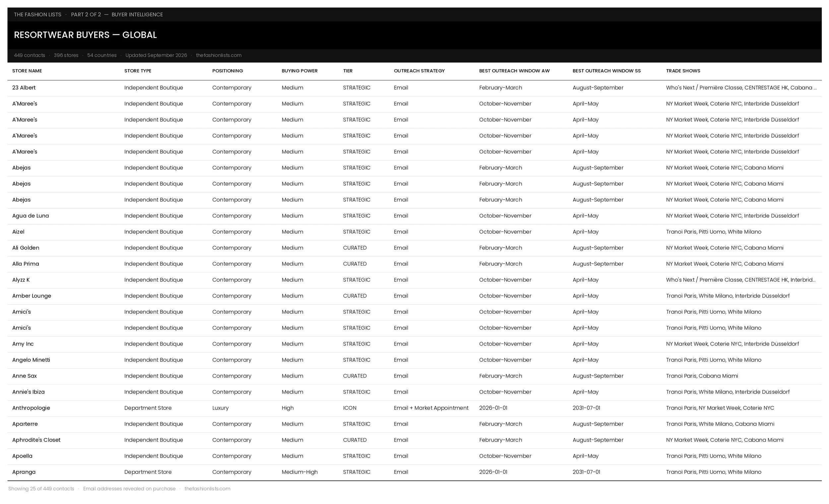Click the trade shows cell for Alyzz K
The image size is (829, 504).
741,280
